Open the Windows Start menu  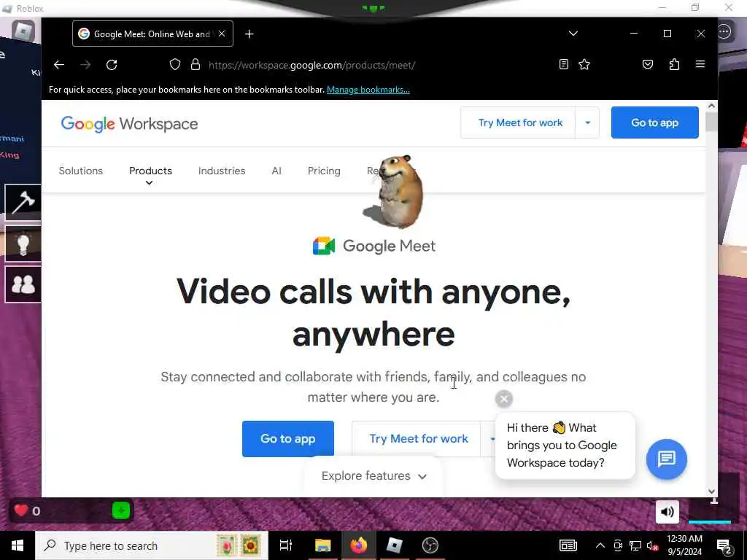[18, 545]
